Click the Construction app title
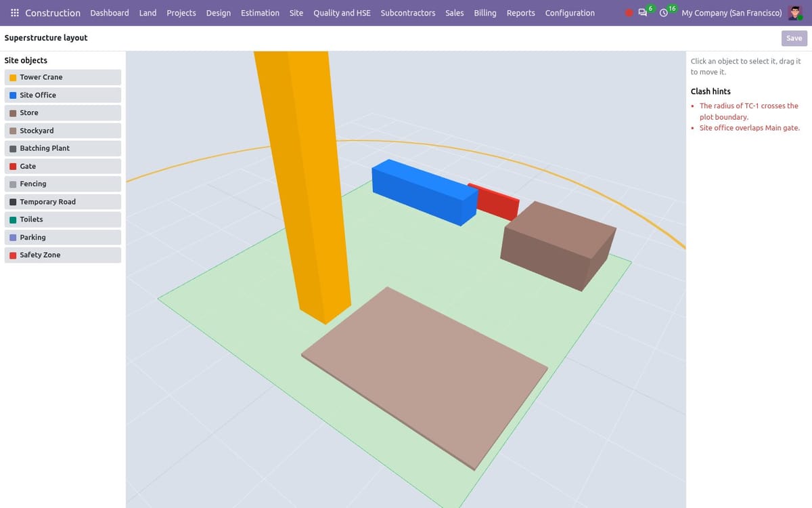The width and height of the screenshot is (812, 508). (53, 13)
